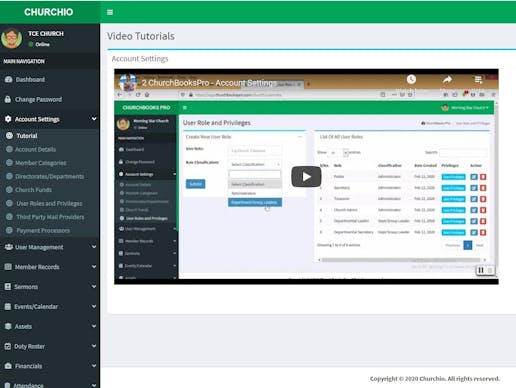Open the Tutorial submenu item

pyautogui.click(x=27, y=136)
